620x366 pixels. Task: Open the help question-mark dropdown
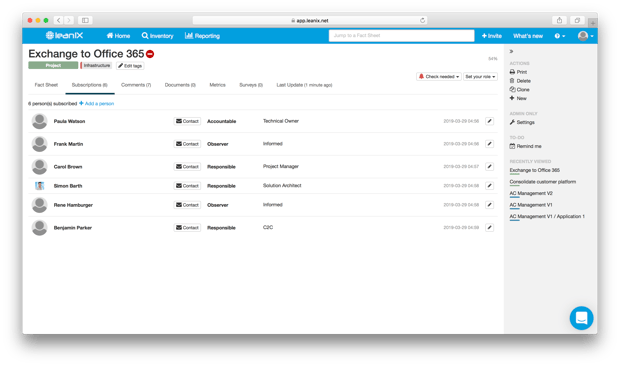click(x=560, y=36)
